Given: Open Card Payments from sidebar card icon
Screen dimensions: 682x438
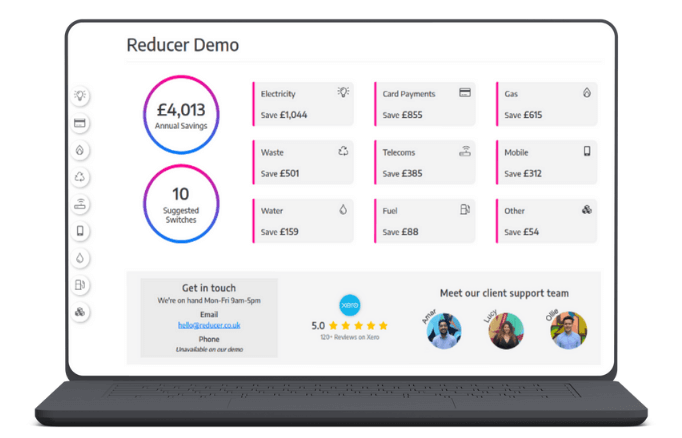Looking at the screenshot, I should [80, 123].
